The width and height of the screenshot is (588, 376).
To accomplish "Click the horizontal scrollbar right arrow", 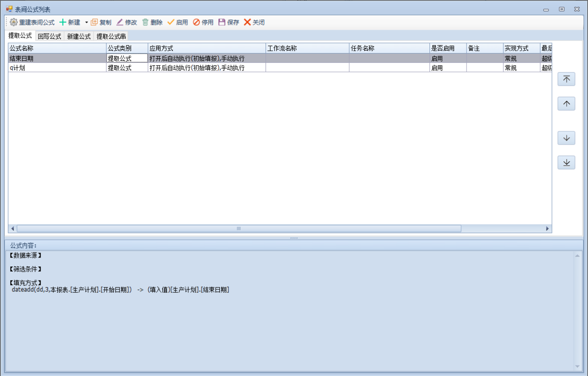I will tap(547, 229).
